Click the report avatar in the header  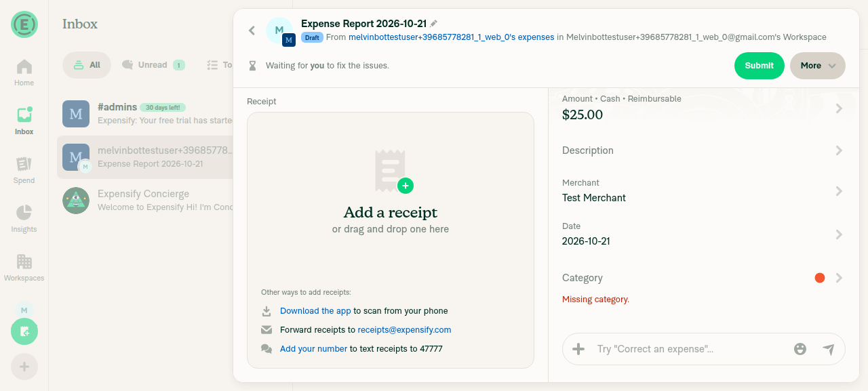click(280, 31)
